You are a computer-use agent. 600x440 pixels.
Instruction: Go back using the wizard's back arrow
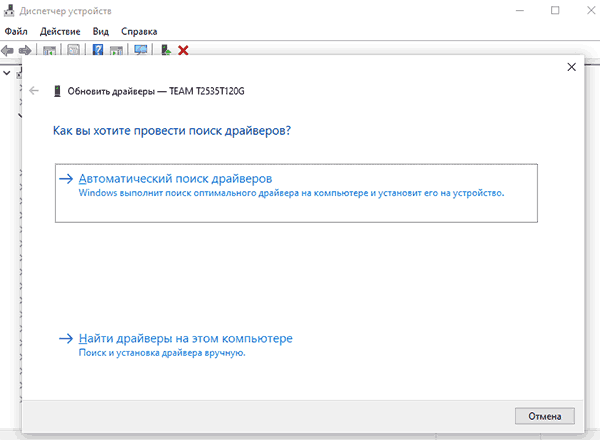(x=34, y=91)
